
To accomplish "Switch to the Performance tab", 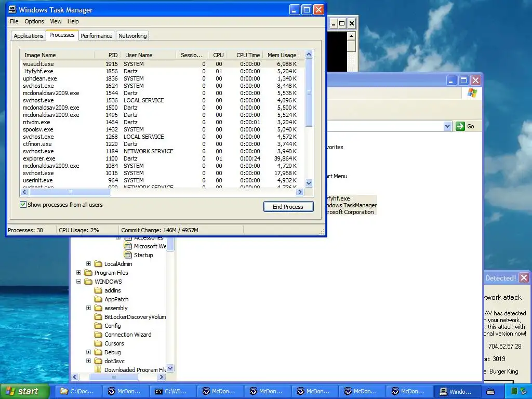I will (96, 36).
